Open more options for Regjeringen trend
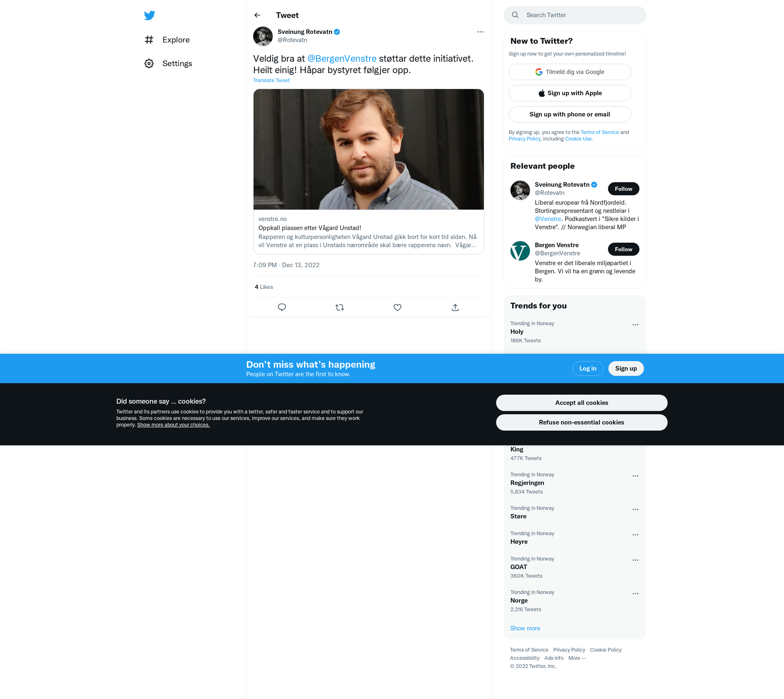This screenshot has height=699, width=784. [635, 476]
